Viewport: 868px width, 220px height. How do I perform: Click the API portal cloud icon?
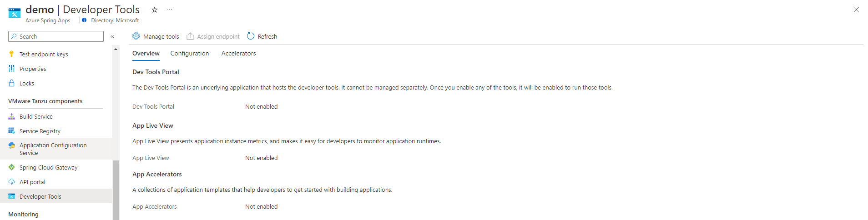[12, 182]
